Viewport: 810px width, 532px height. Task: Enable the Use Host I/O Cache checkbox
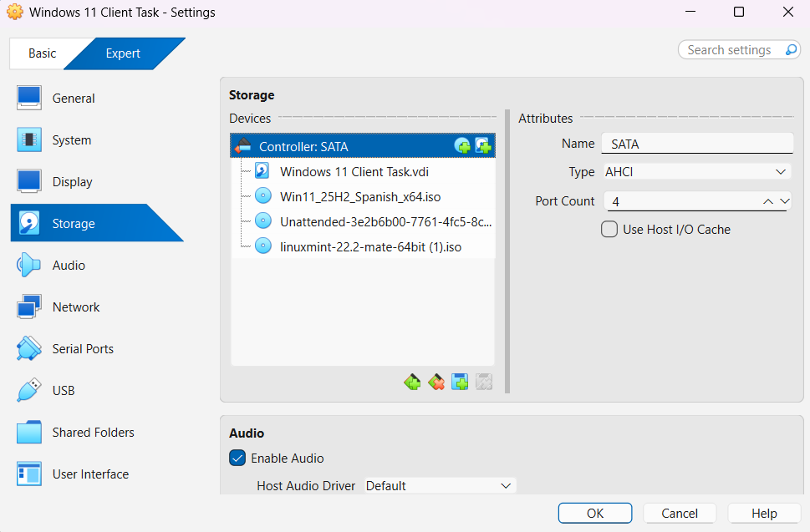point(610,230)
